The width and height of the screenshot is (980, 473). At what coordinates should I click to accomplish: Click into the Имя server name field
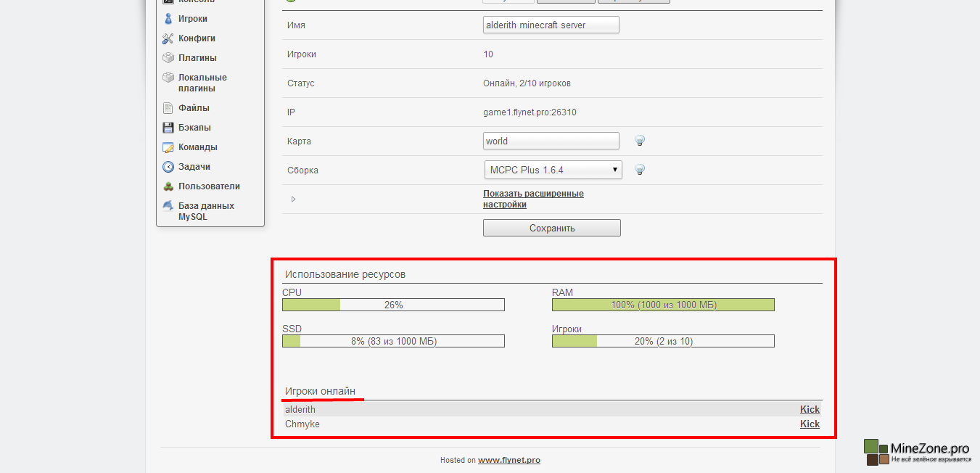coord(551,25)
